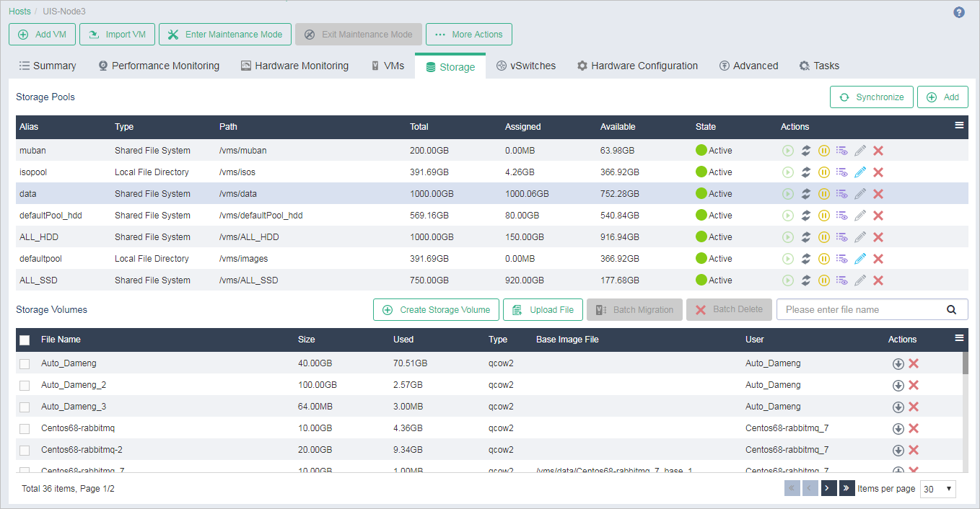
Task: Check the Auto_Dameng file checkbox
Action: [x=25, y=364]
